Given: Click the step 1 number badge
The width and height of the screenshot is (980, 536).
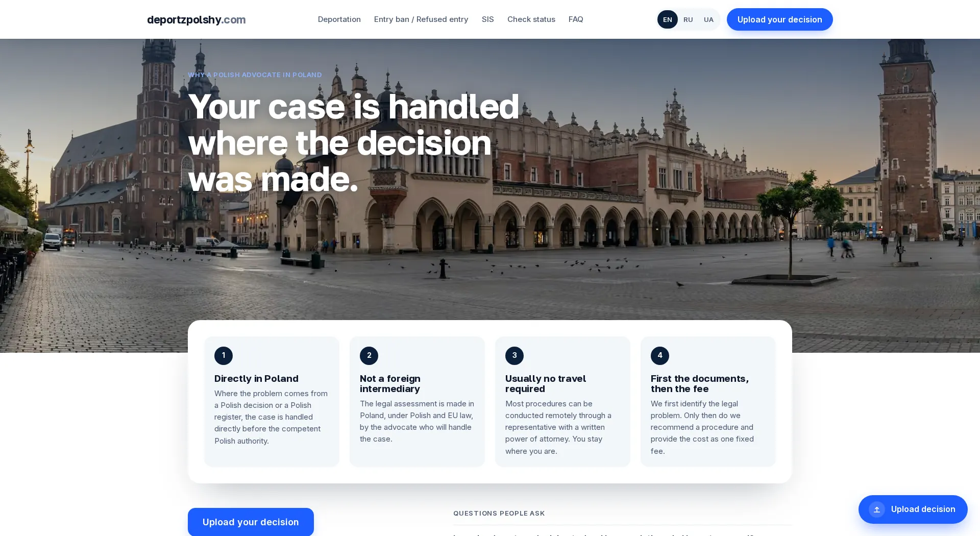Looking at the screenshot, I should tap(224, 356).
